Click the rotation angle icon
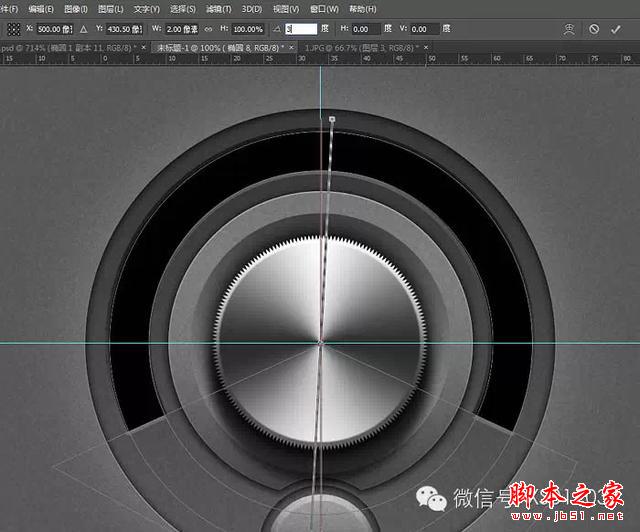 (x=277, y=29)
